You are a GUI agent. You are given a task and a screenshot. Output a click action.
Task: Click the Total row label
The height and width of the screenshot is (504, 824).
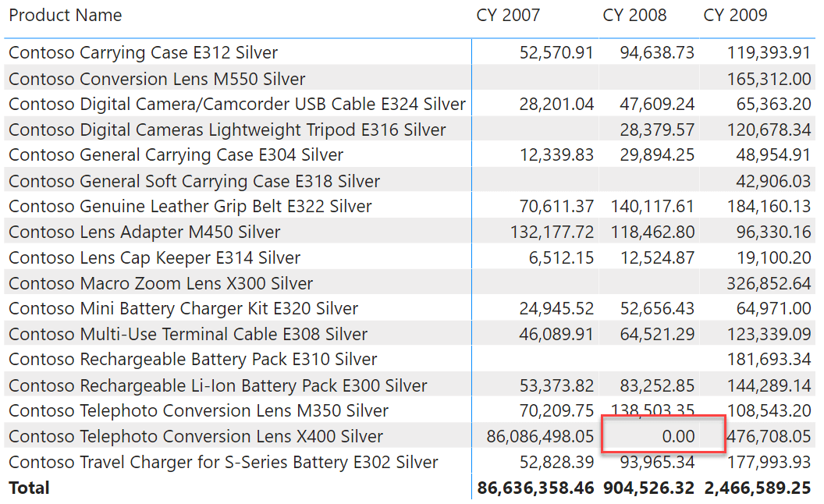29,488
